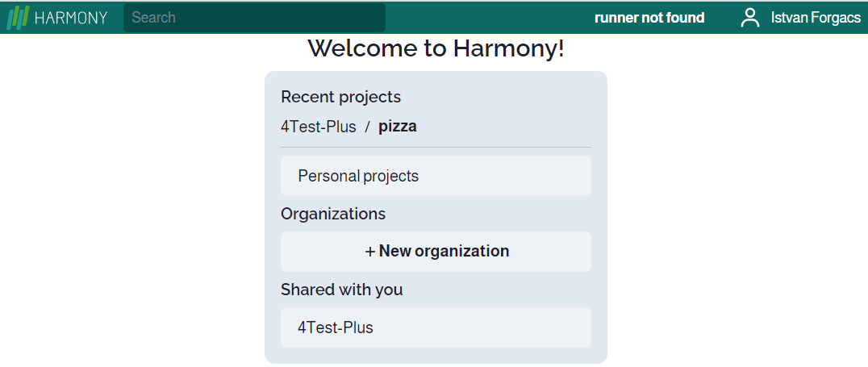Open the Istvan Forgacs account menu
868x367 pixels.
pos(816,18)
